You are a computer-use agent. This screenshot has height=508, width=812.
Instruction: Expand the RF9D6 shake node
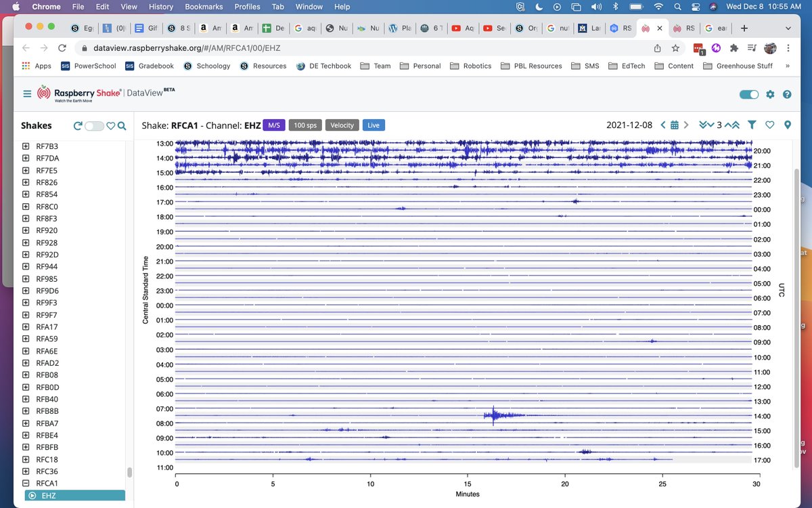pyautogui.click(x=26, y=291)
